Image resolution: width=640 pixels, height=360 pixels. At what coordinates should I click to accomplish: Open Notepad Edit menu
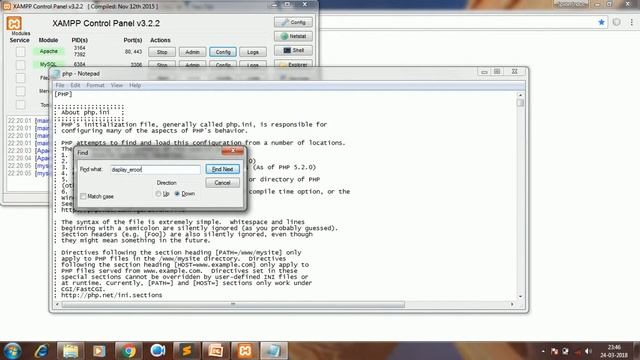pyautogui.click(x=75, y=85)
